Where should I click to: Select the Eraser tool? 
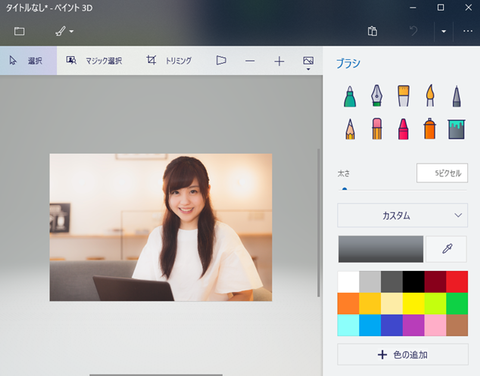tap(377, 129)
